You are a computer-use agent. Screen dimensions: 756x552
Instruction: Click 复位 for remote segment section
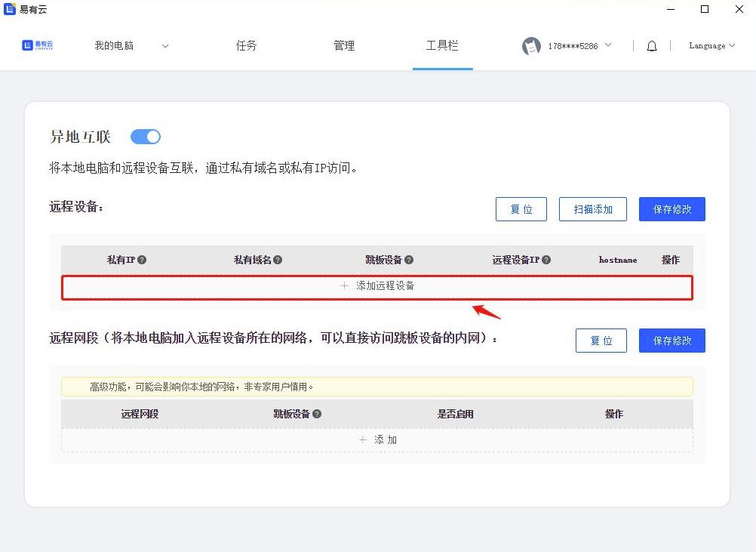point(601,341)
